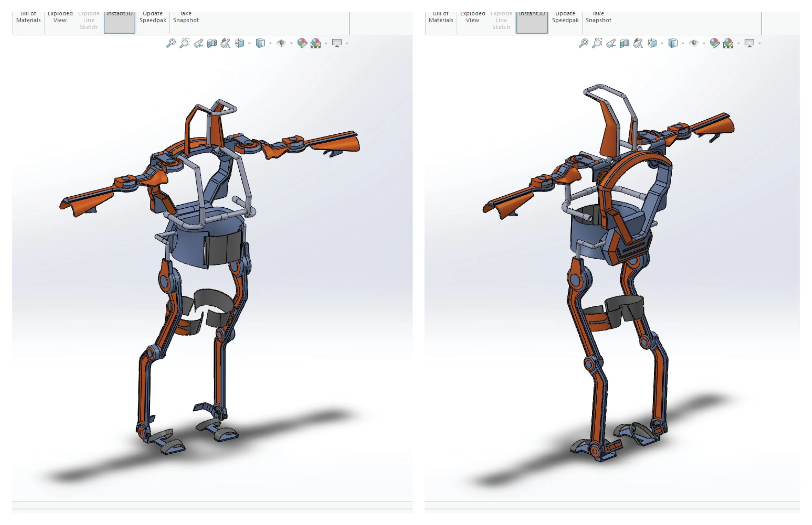Click Zoom to Fit in left viewport

click(171, 43)
